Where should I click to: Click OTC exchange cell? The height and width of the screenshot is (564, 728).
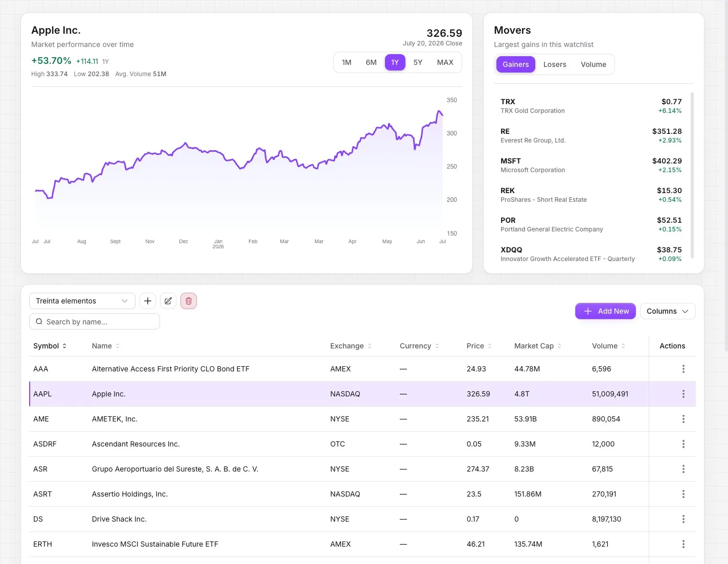pos(337,444)
